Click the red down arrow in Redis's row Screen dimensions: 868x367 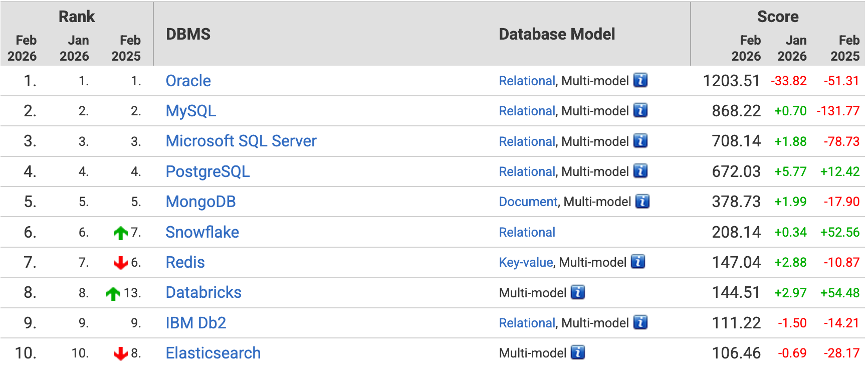click(120, 263)
